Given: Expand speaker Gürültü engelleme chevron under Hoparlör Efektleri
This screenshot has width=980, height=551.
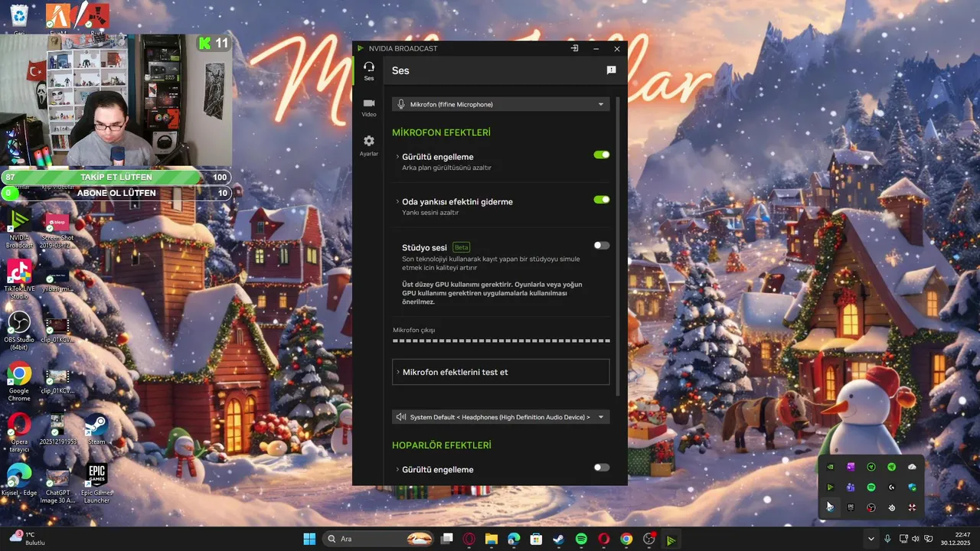Looking at the screenshot, I should pos(397,469).
